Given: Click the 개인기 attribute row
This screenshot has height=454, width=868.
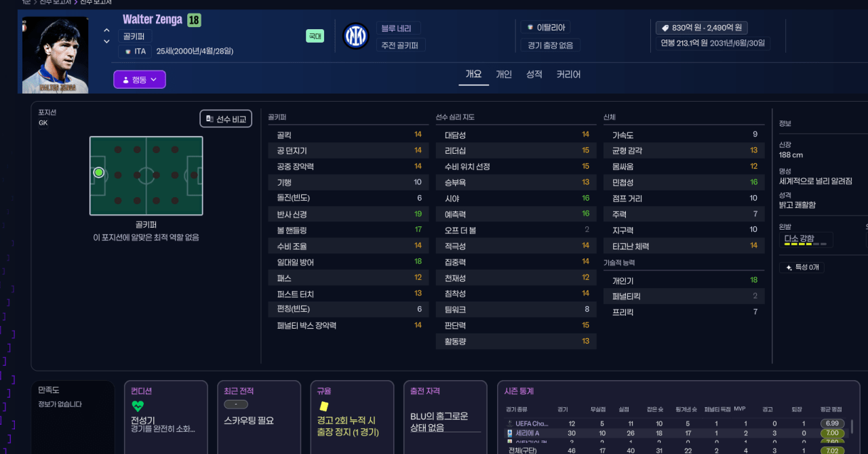Looking at the screenshot, I should pos(684,281).
